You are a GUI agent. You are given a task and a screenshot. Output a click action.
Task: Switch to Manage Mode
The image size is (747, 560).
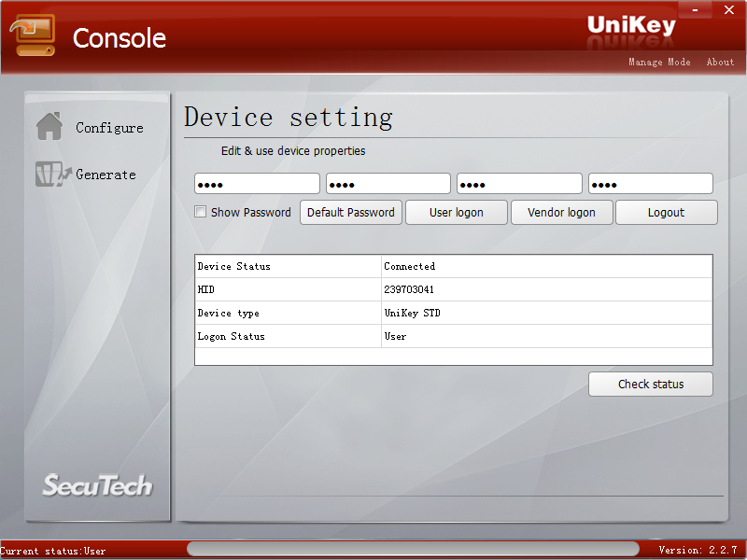point(659,62)
